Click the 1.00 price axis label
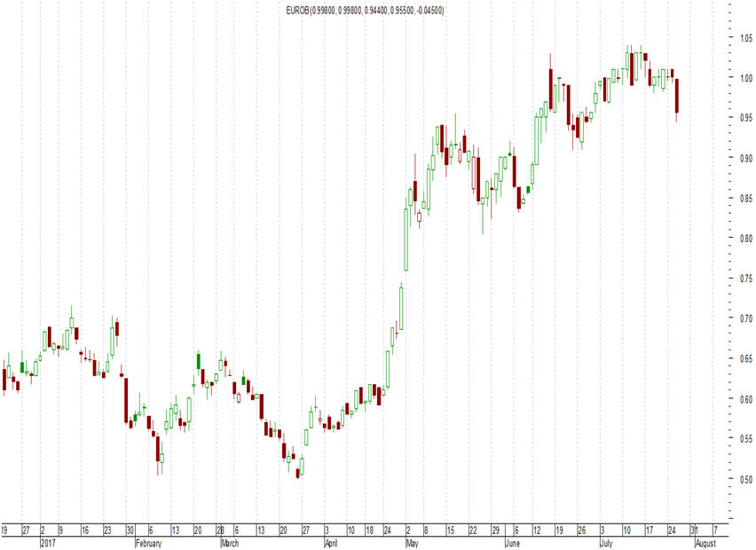 coord(746,78)
